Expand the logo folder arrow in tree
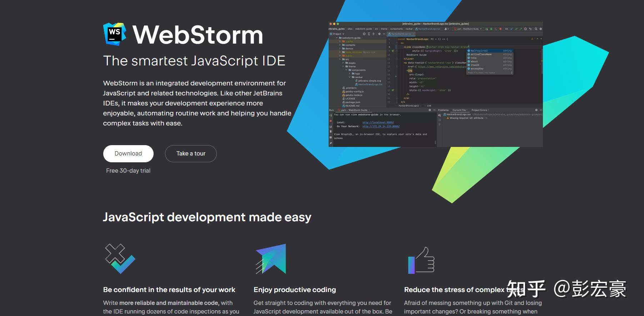 click(x=350, y=74)
